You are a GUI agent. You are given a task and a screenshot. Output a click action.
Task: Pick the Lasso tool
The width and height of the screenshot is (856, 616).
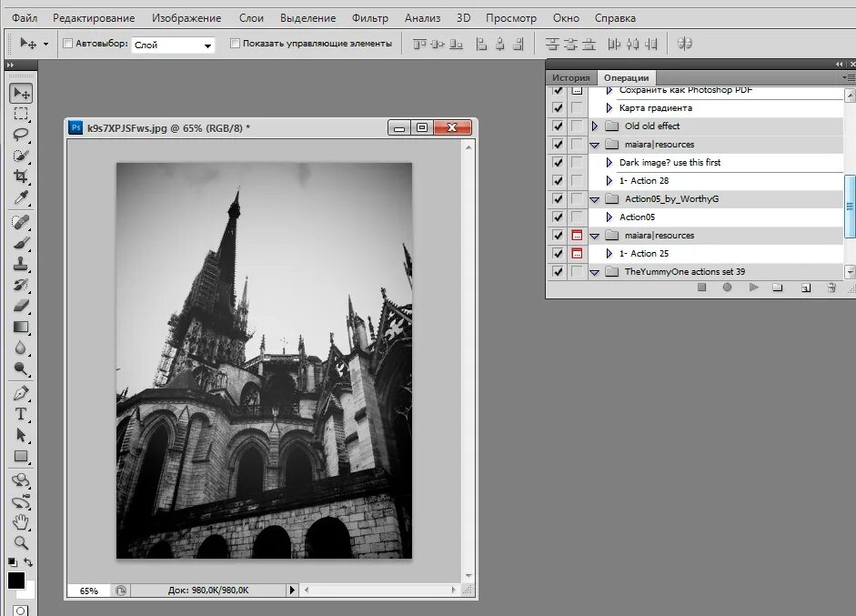pyautogui.click(x=20, y=135)
